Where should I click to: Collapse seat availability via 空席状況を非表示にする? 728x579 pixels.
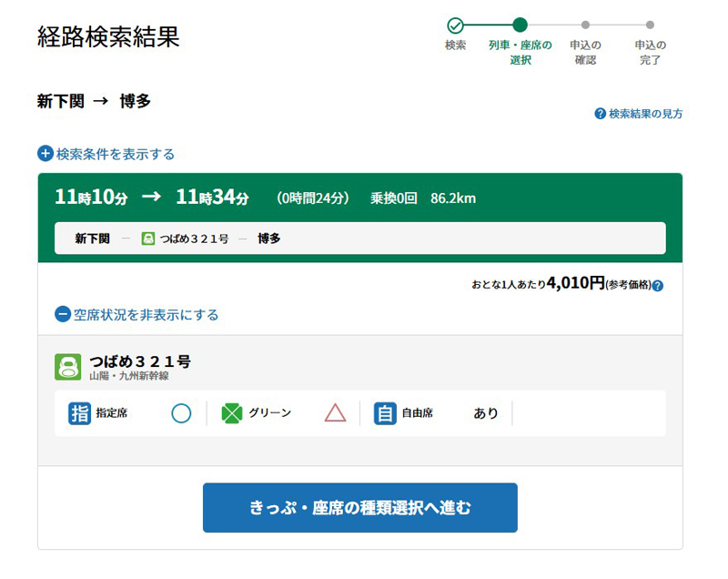tap(136, 315)
